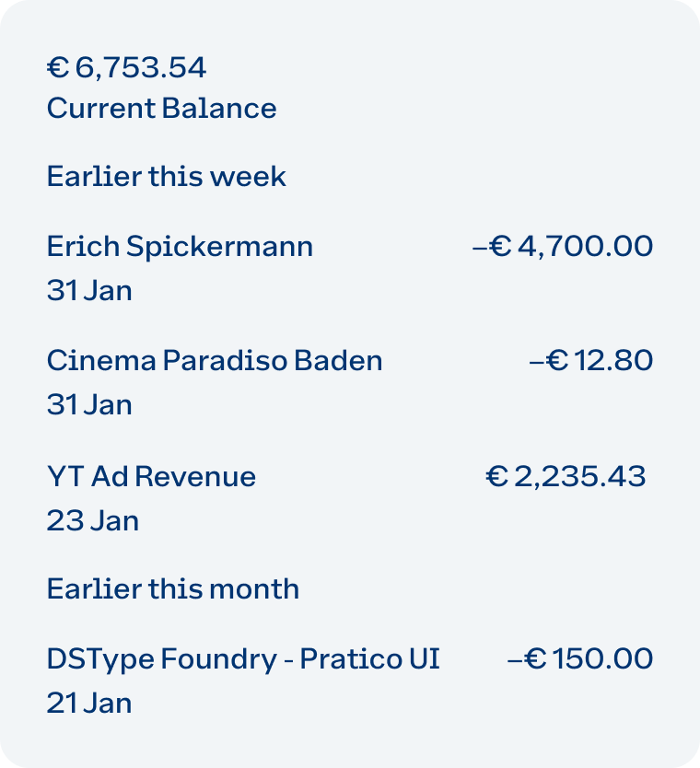Image resolution: width=700 pixels, height=768 pixels.
Task: Select the 31 Jan date under Cinema Paradiso
Action: (x=89, y=405)
